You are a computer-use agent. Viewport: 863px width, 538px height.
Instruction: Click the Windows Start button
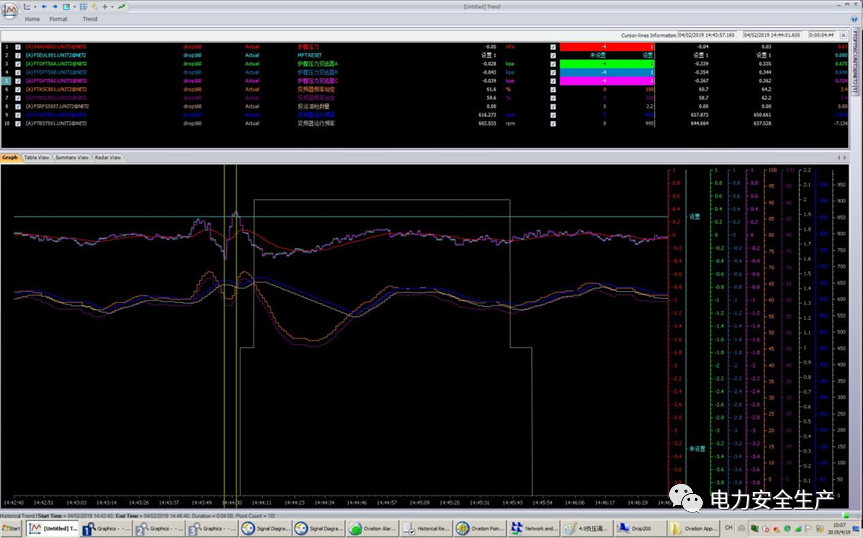click(x=8, y=528)
